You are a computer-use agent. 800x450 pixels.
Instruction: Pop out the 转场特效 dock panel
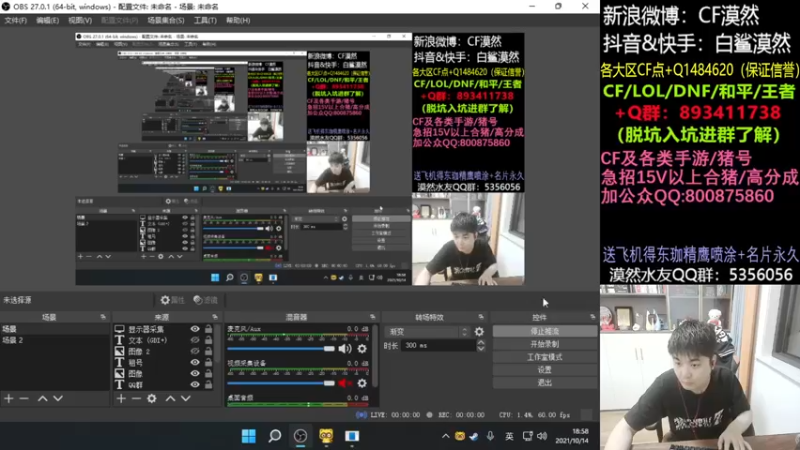pyautogui.click(x=481, y=317)
